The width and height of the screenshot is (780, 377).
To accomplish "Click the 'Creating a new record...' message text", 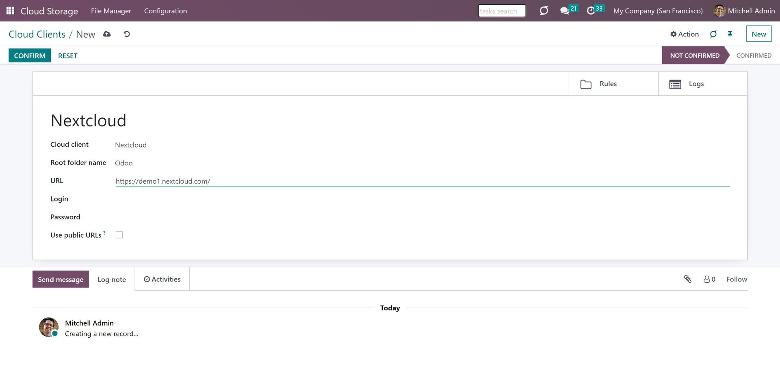I will pos(101,334).
